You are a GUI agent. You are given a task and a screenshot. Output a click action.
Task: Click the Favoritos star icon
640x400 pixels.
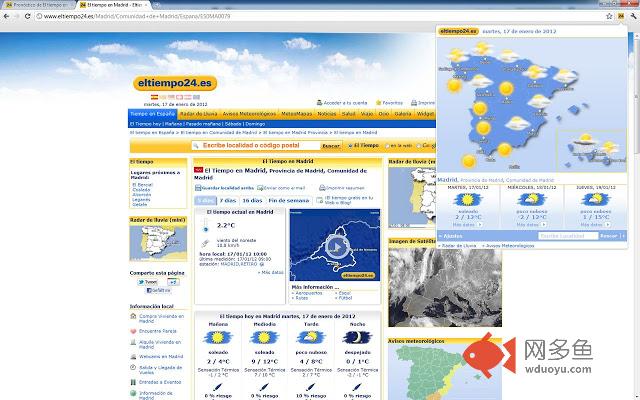point(378,103)
